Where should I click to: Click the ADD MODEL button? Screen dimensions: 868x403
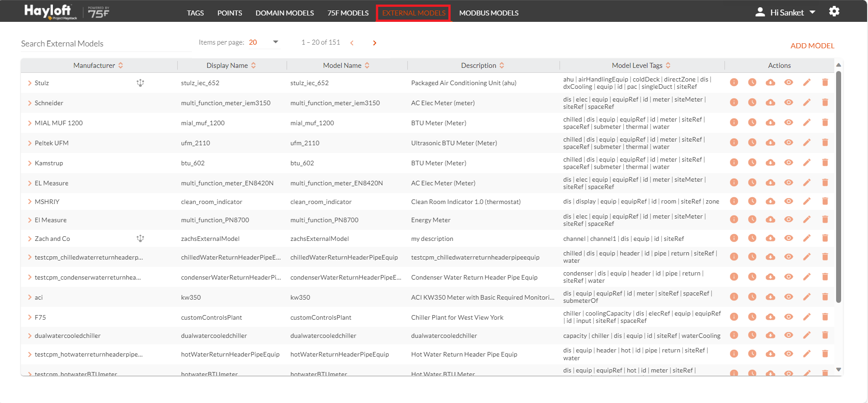point(812,46)
